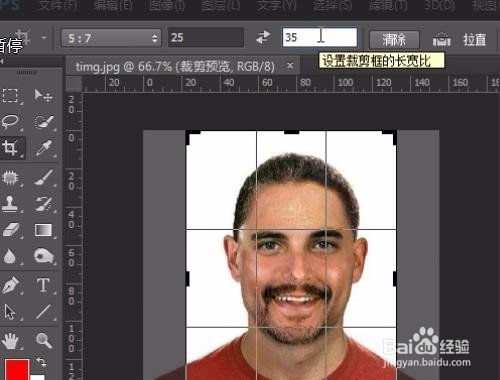500x380 pixels.
Task: Select the Eraser tool
Action: pyautogui.click(x=10, y=230)
